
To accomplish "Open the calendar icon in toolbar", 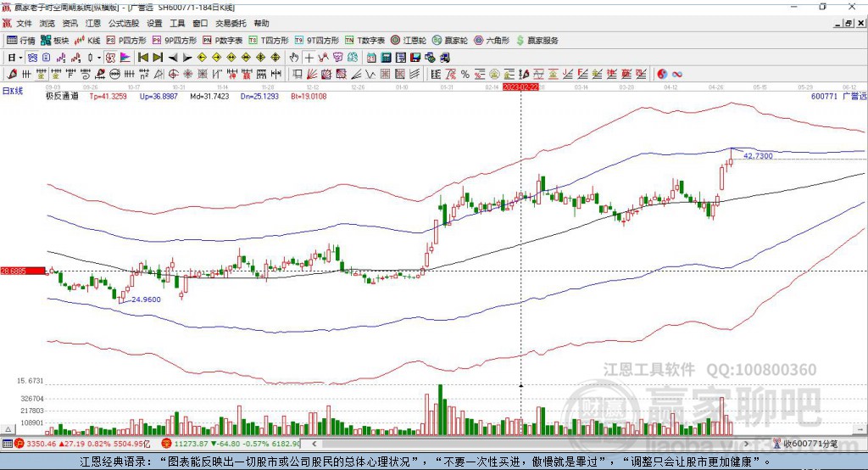I will (x=371, y=58).
